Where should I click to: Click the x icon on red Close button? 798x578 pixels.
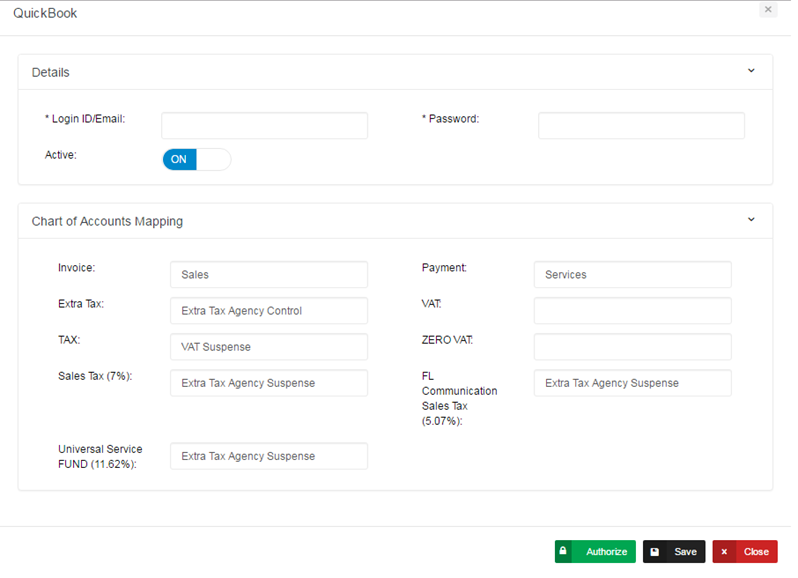pyautogui.click(x=724, y=551)
